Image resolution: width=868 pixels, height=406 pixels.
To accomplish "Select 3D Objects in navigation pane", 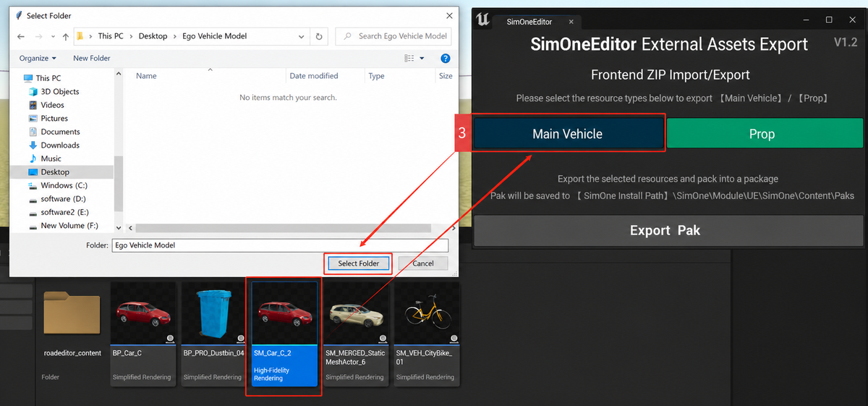I will (60, 92).
